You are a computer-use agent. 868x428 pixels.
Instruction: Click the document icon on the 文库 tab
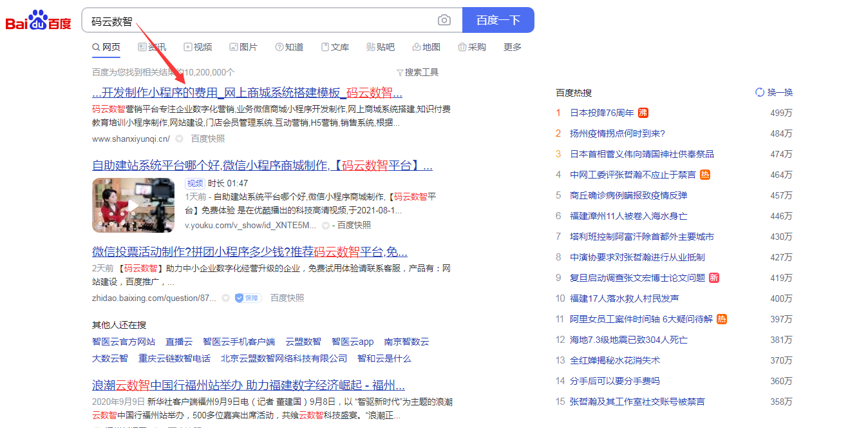[x=325, y=46]
